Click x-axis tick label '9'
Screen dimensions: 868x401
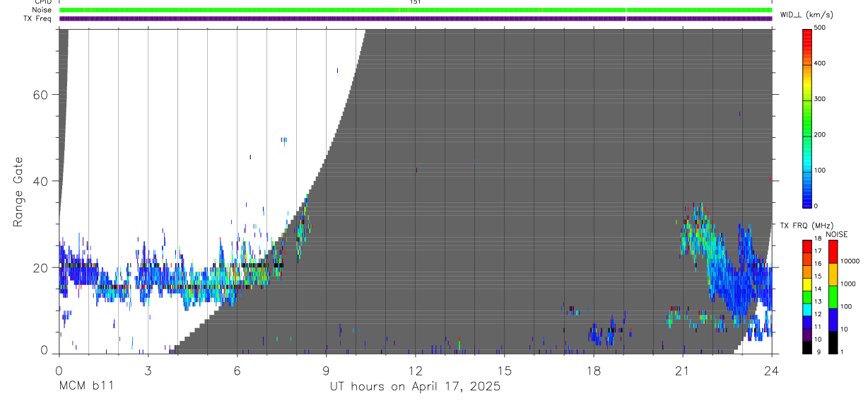[326, 371]
